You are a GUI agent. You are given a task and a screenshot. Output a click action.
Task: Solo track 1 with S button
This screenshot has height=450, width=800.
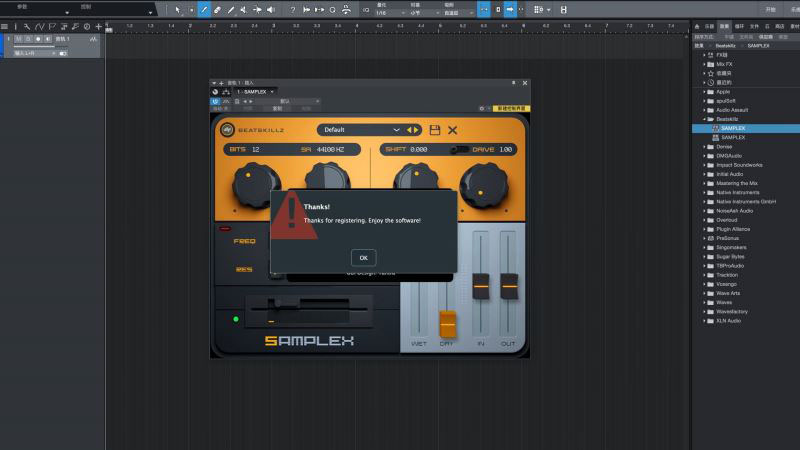[28, 39]
